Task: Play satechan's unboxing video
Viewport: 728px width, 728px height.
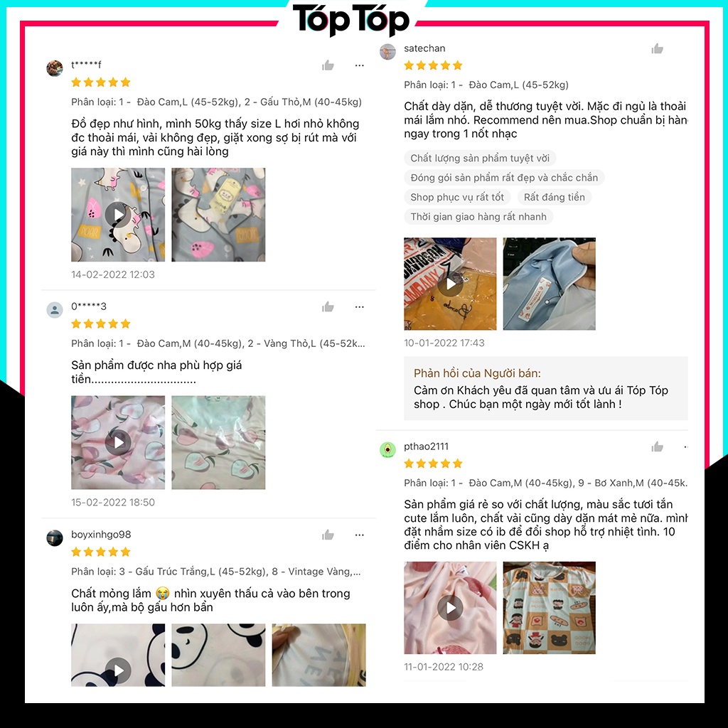Action: pos(450,284)
